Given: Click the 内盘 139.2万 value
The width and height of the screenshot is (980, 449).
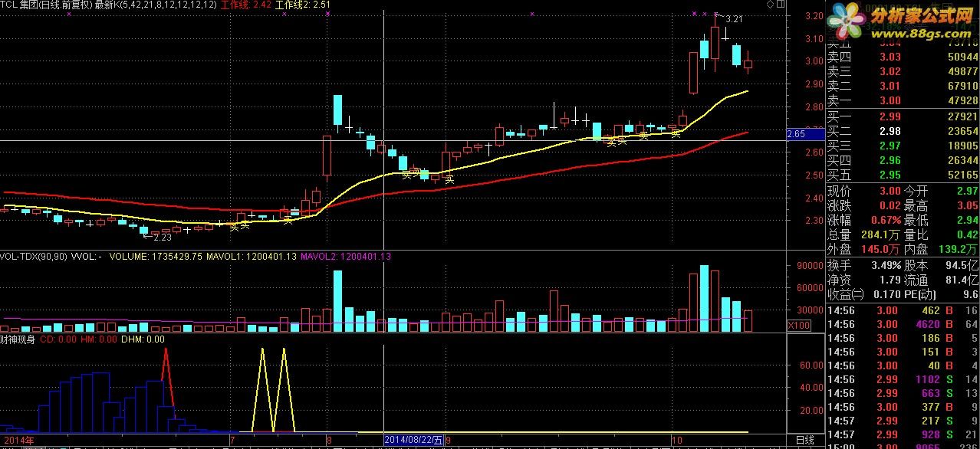Looking at the screenshot, I should (x=958, y=249).
